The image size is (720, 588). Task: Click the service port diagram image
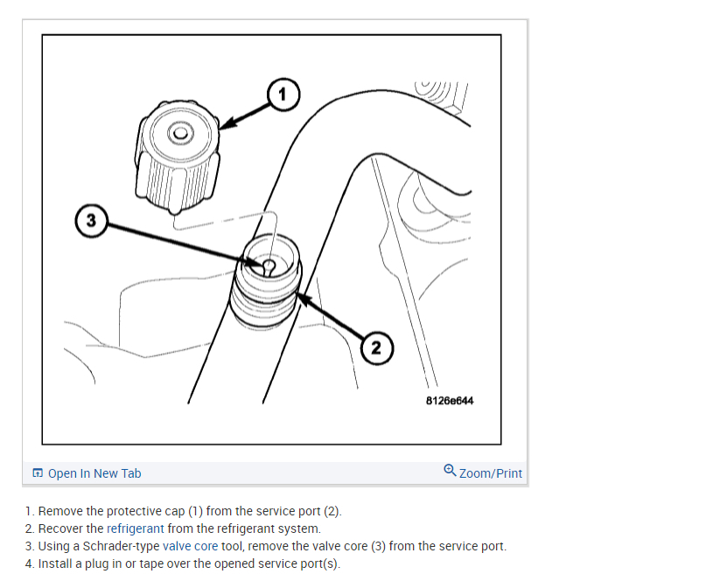pyautogui.click(x=271, y=240)
